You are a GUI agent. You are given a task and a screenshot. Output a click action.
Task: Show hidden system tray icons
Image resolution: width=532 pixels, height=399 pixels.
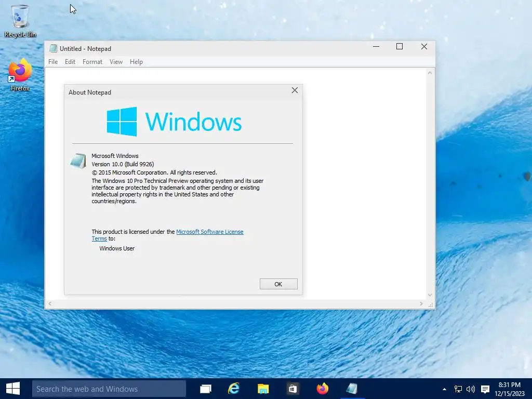click(445, 389)
